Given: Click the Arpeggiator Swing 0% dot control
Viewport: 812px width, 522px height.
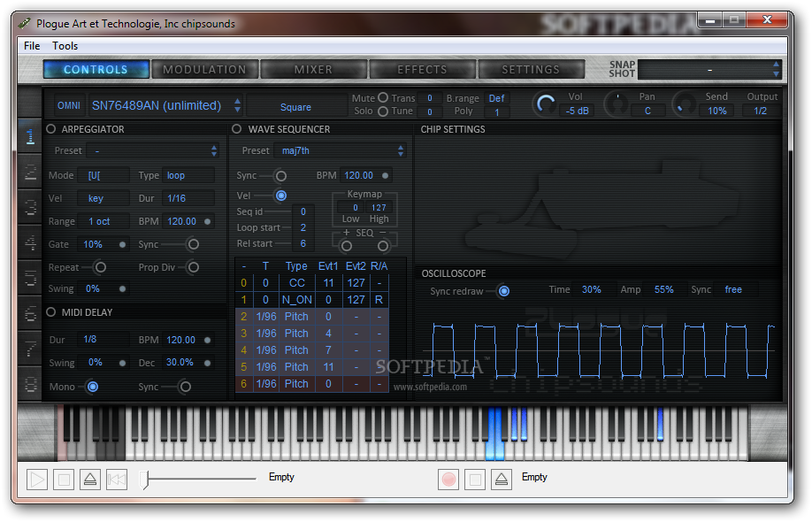Looking at the screenshot, I should pyautogui.click(x=123, y=289).
